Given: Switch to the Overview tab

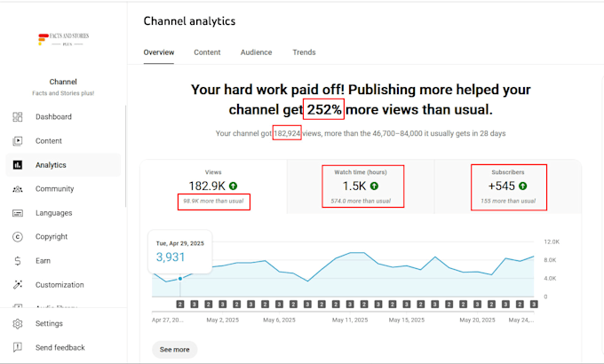Looking at the screenshot, I should 159,52.
